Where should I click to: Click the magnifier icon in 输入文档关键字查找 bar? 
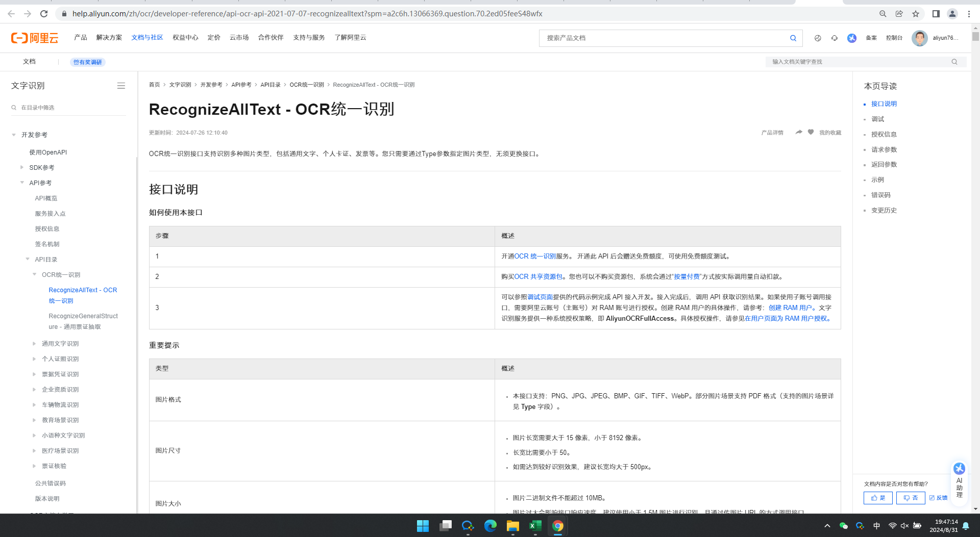point(954,62)
